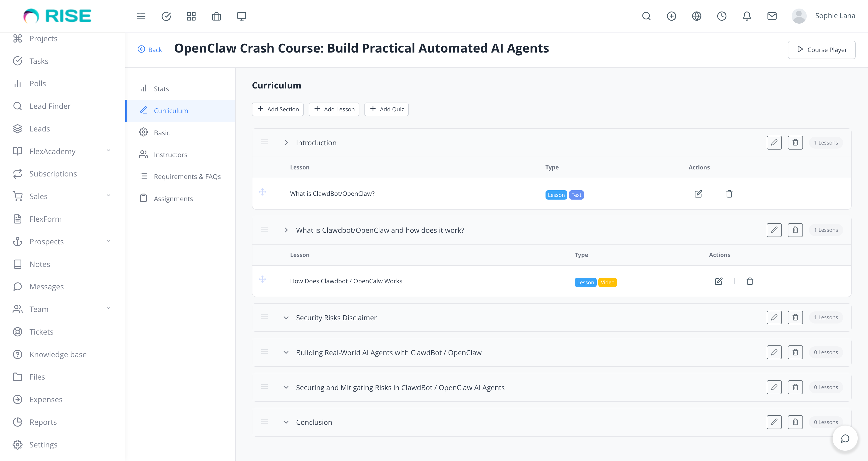Open the mail envelope icon in header
The image size is (868, 461).
pos(772,16)
